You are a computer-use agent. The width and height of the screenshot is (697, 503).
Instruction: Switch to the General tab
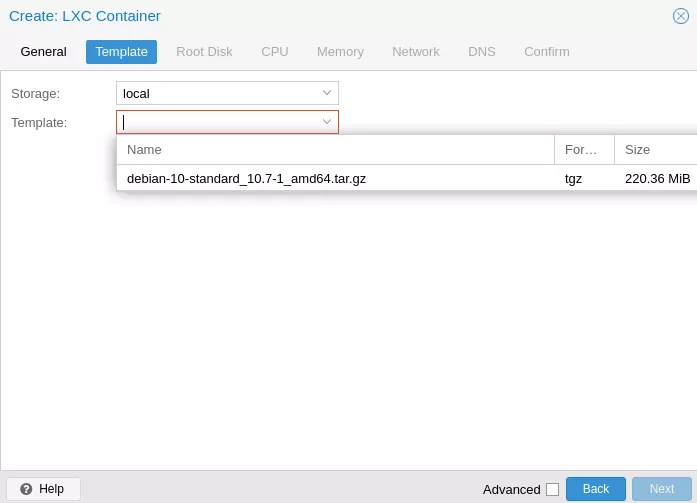coord(44,52)
